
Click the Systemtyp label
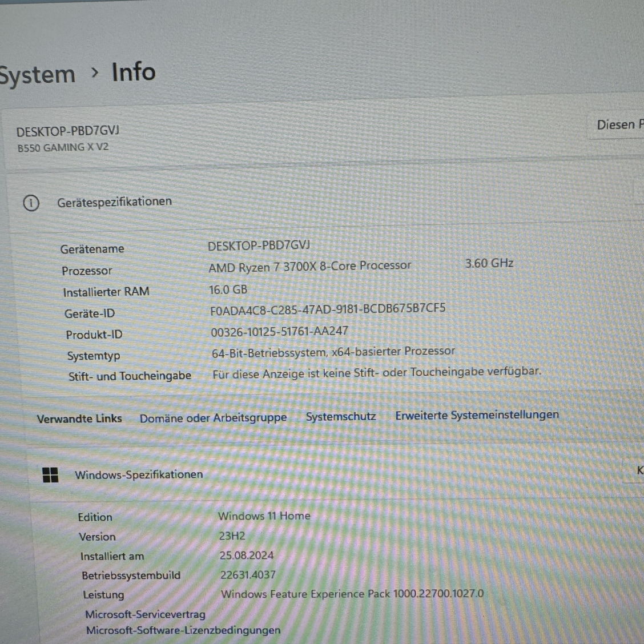coord(94,356)
